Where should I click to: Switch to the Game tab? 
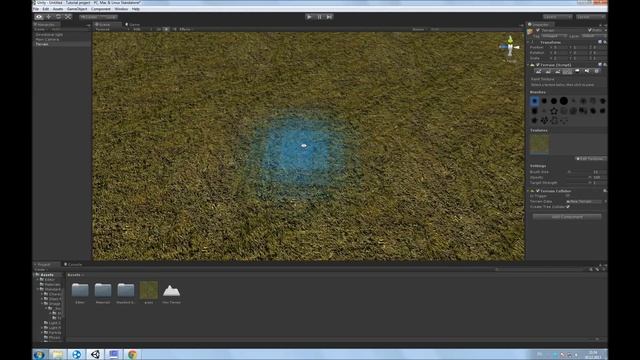133,24
